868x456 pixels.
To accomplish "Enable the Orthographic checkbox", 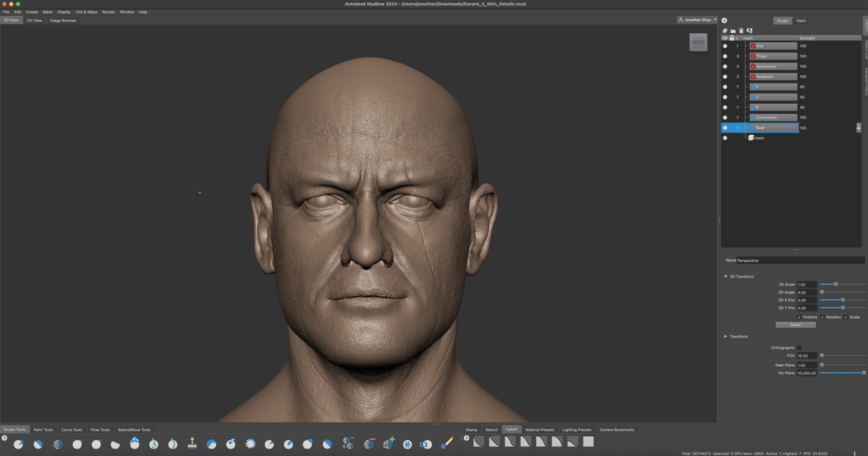I will tap(799, 348).
